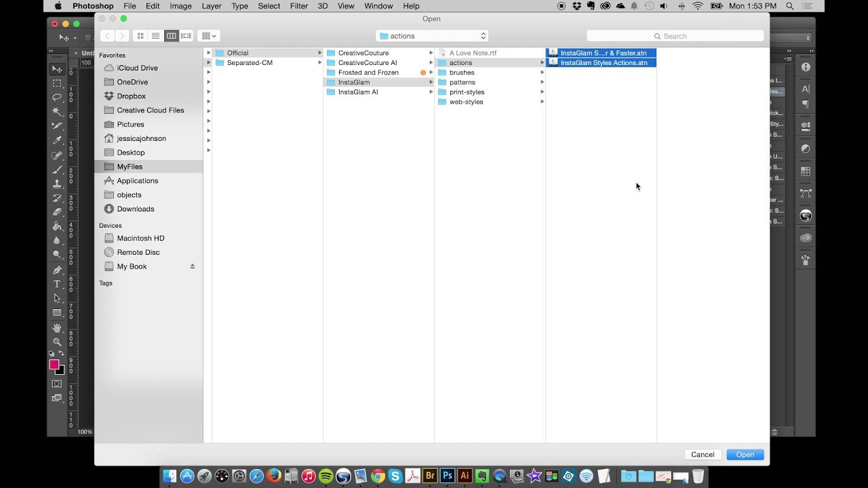Click the magenta foreground color swatch
The width and height of the screenshot is (868, 488).
coord(54,365)
